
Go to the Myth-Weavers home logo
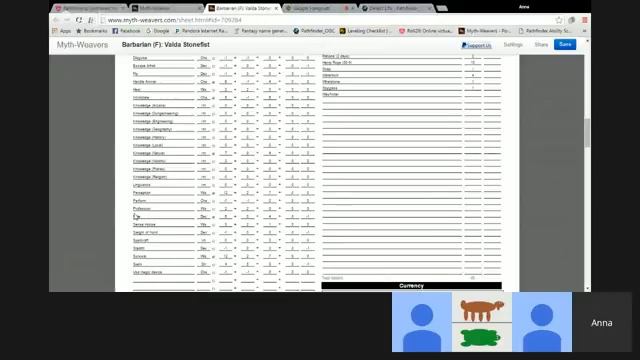point(82,45)
